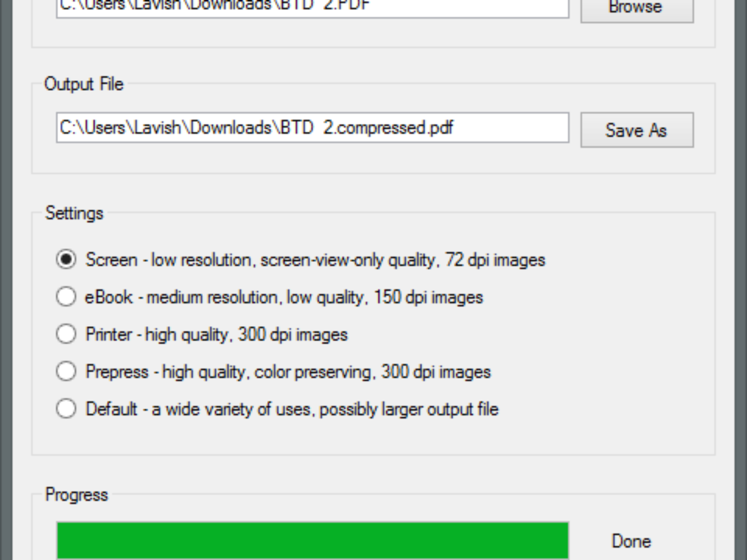Click the input path field with BTD 2.PDF
747x560 pixels.
(312, 7)
